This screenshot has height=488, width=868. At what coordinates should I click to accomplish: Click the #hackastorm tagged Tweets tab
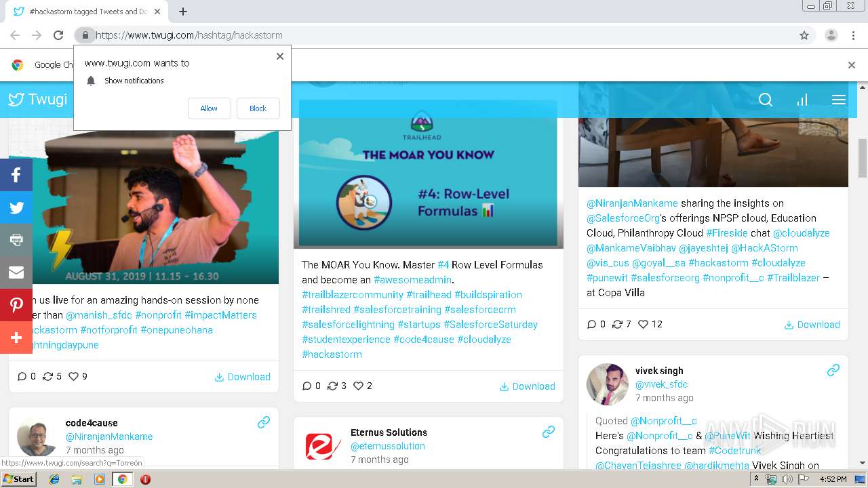87,12
